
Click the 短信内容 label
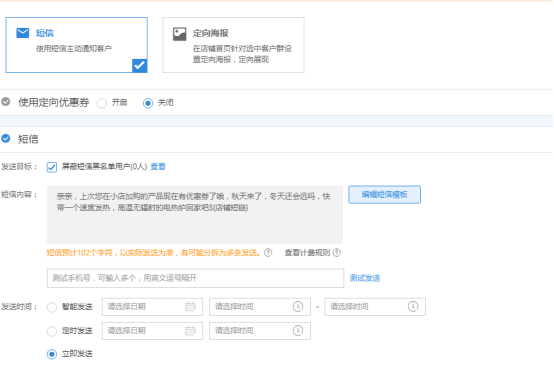[19, 195]
